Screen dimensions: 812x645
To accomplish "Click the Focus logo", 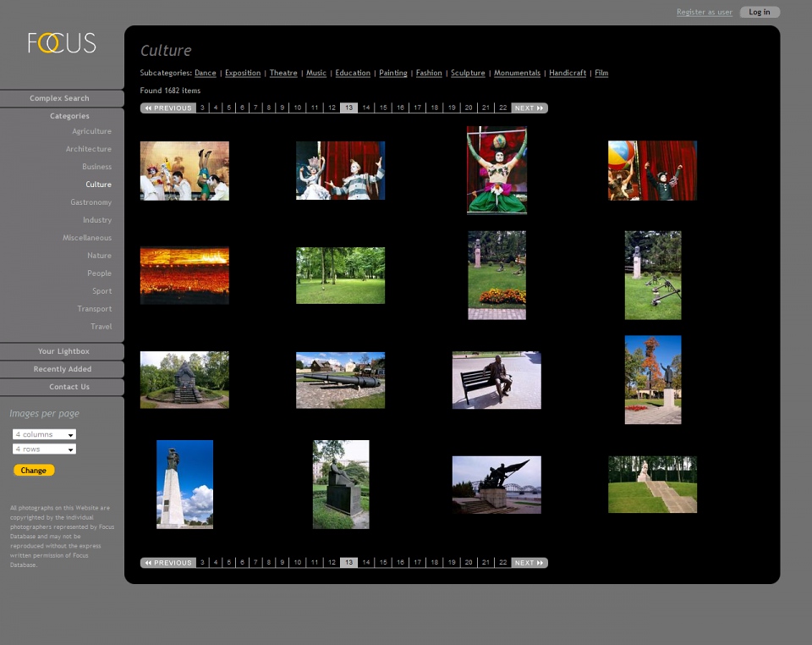I will (62, 43).
